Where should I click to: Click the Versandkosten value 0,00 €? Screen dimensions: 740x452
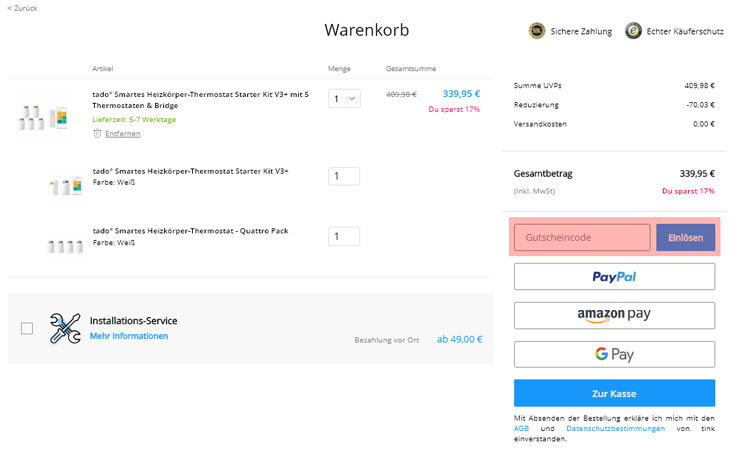click(x=704, y=124)
